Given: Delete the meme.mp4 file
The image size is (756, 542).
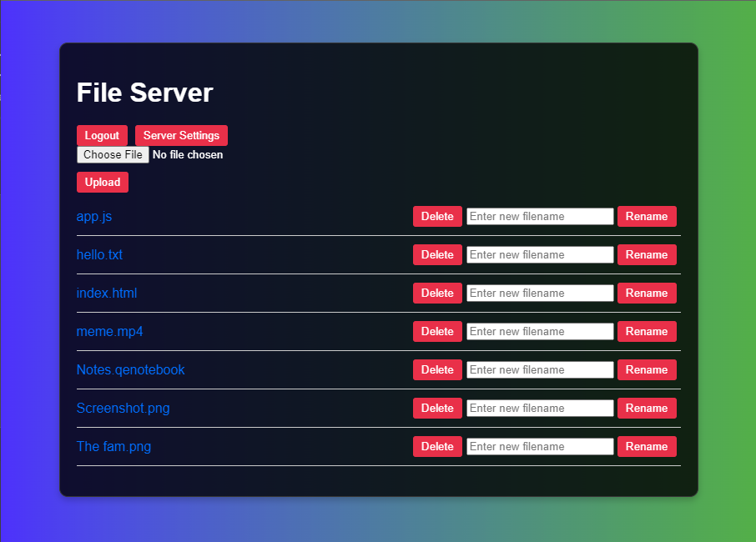Looking at the screenshot, I should click(x=437, y=332).
